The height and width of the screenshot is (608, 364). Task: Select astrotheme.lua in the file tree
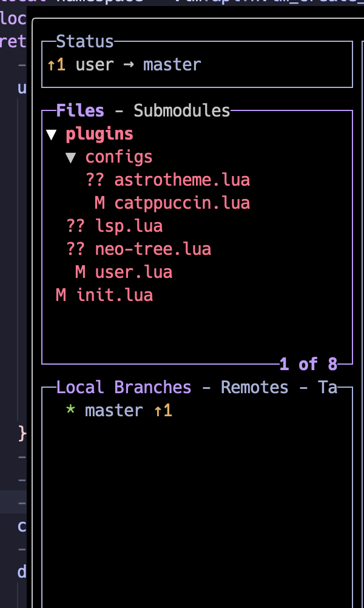point(181,180)
